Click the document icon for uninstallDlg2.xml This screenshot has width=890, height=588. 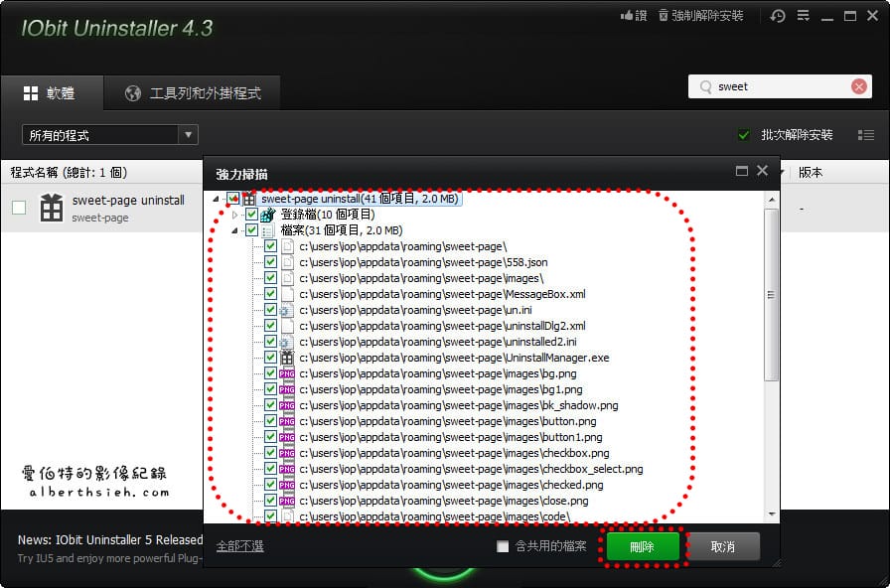pyautogui.click(x=288, y=326)
